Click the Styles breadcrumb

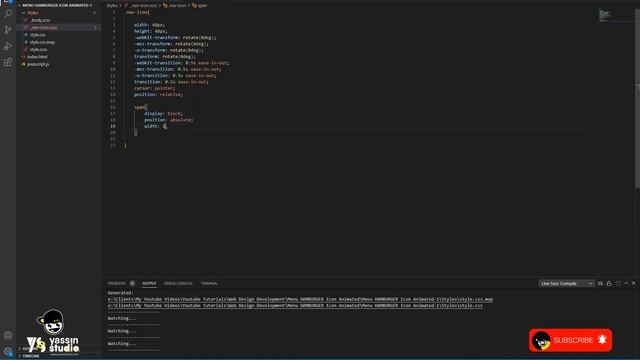112,6
